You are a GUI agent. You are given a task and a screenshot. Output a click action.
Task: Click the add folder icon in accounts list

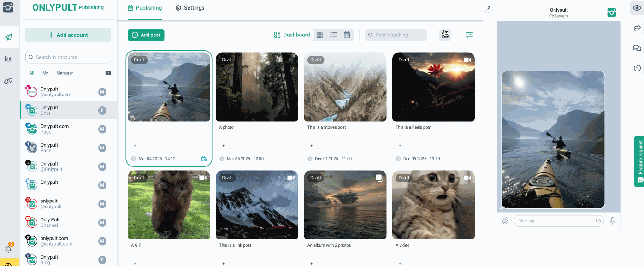108,73
